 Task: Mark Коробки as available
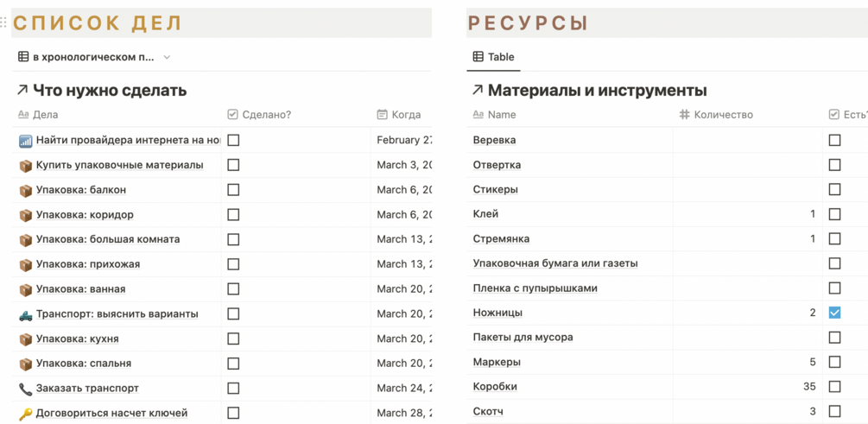tap(834, 387)
